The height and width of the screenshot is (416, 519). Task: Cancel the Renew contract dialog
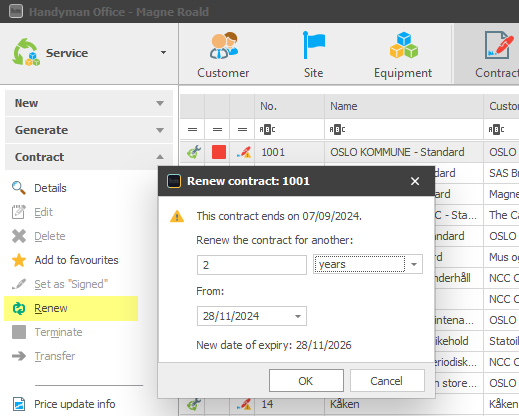[387, 381]
